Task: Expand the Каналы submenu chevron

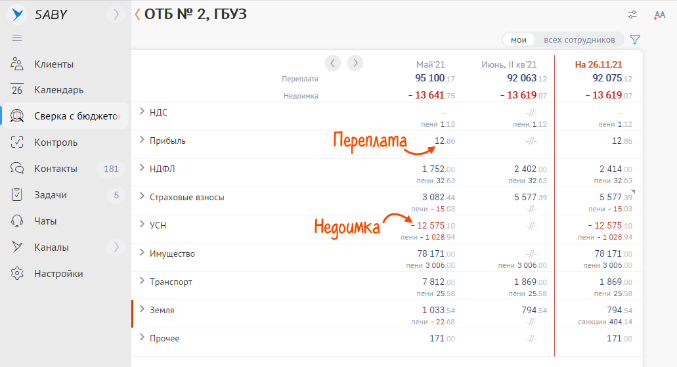Action: pos(116,247)
